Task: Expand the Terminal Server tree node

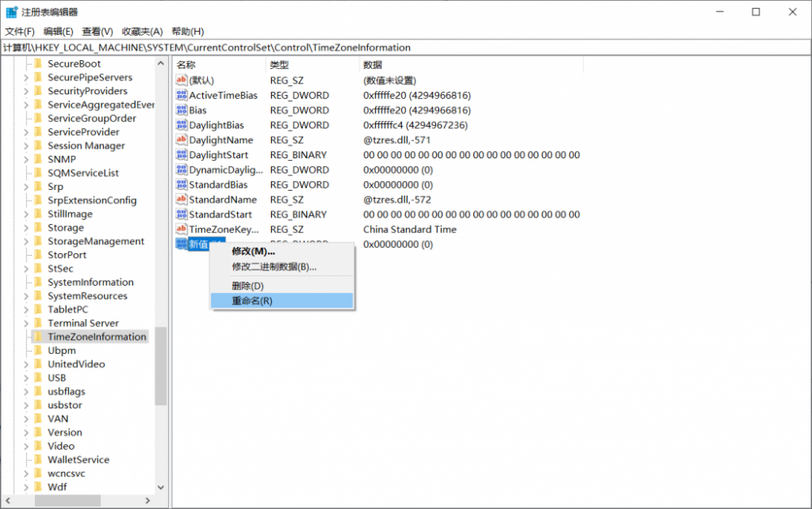Action: (x=26, y=323)
